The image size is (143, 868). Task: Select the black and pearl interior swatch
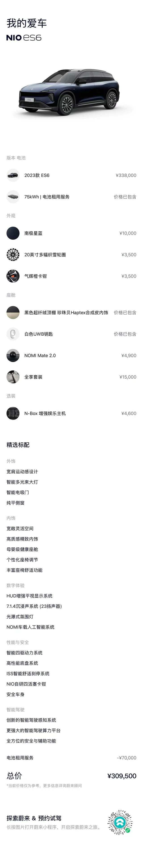coord(13,312)
